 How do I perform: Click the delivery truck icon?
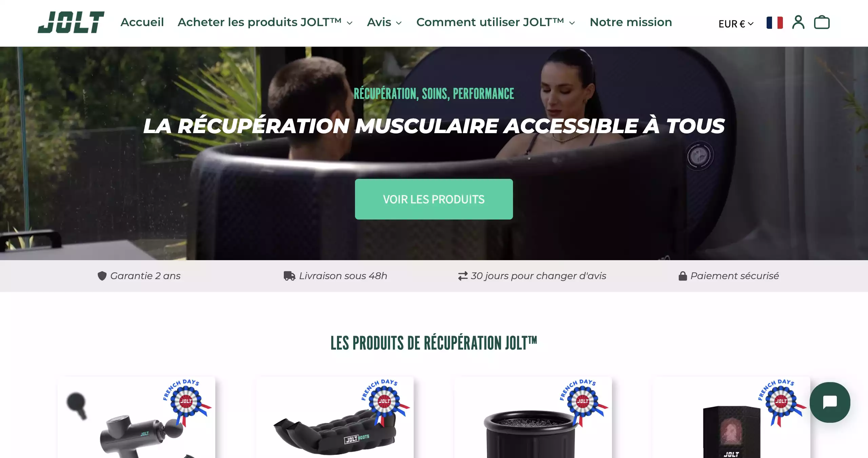click(x=290, y=276)
